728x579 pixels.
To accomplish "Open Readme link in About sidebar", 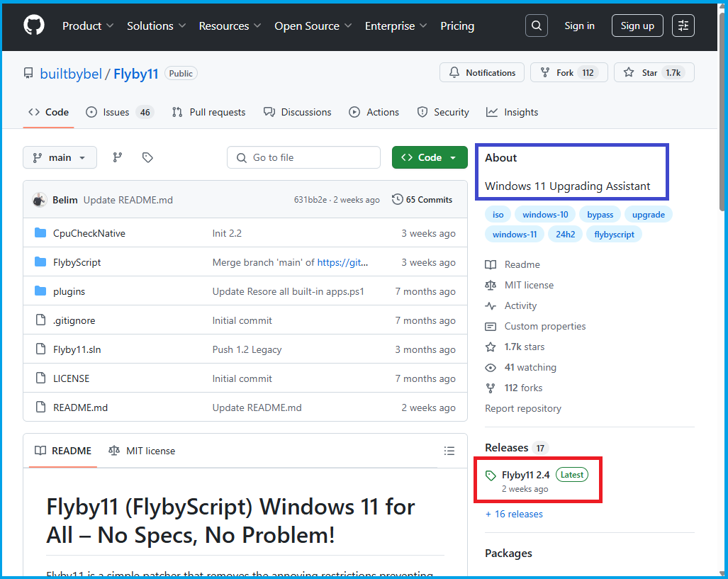I will click(x=513, y=264).
